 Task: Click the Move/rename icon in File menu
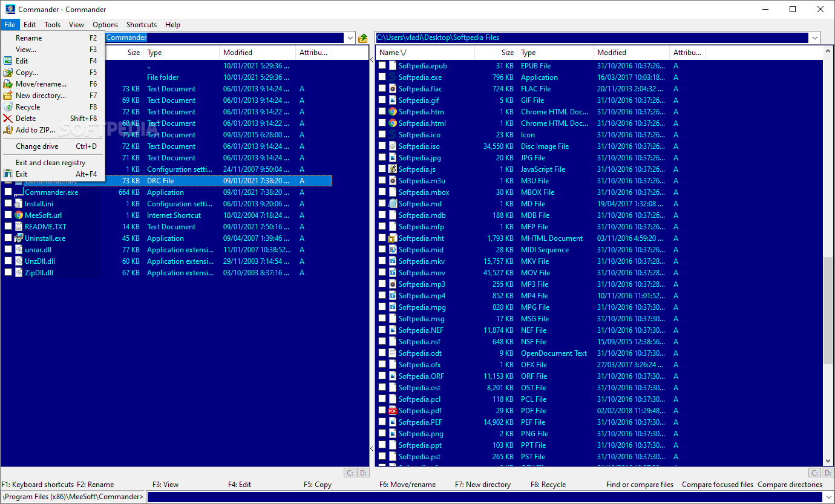(8, 83)
